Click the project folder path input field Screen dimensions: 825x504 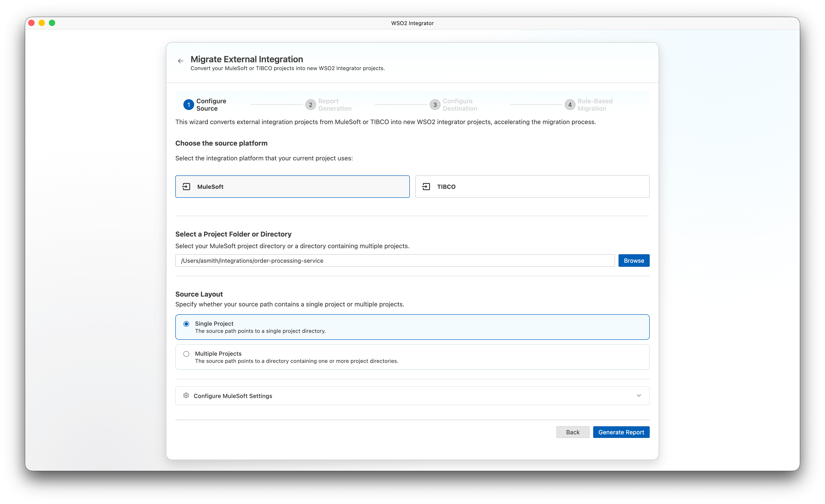[x=395, y=261]
